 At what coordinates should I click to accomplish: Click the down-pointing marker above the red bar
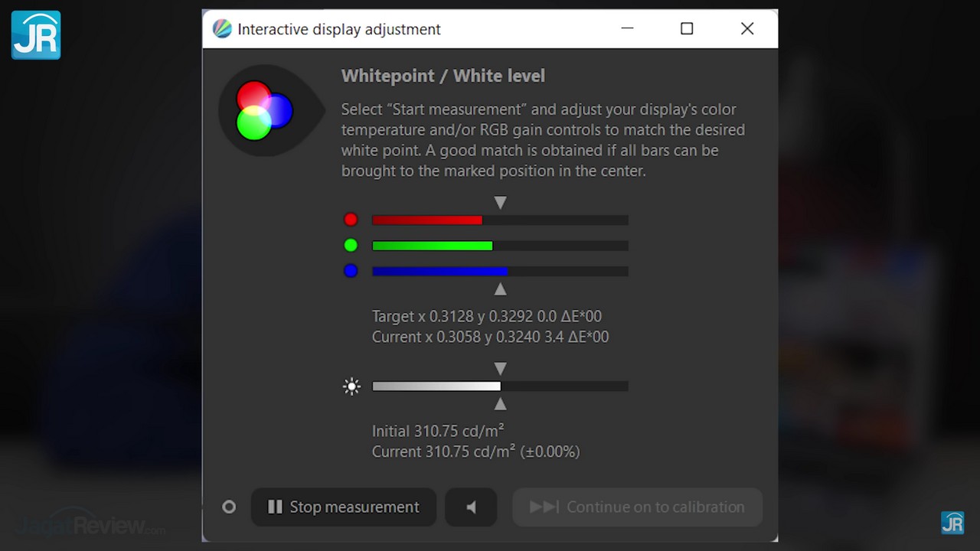(500, 203)
